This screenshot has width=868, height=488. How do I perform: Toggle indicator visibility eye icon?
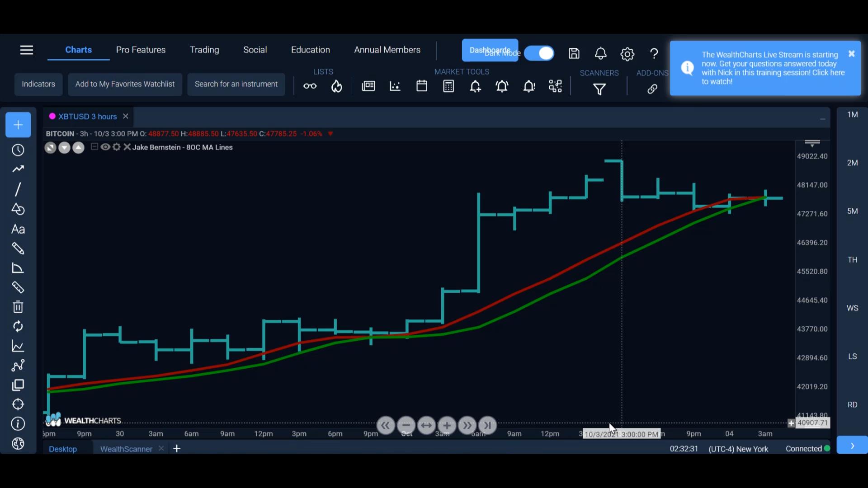point(105,147)
